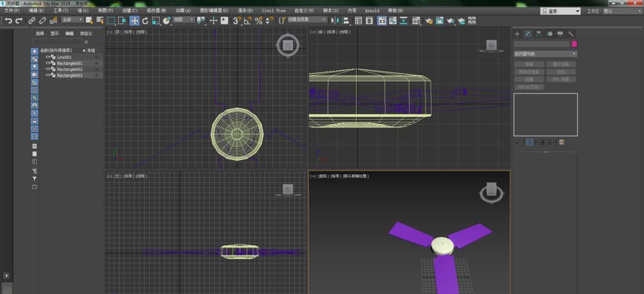Expand the modifier list dropdown

[x=545, y=54]
